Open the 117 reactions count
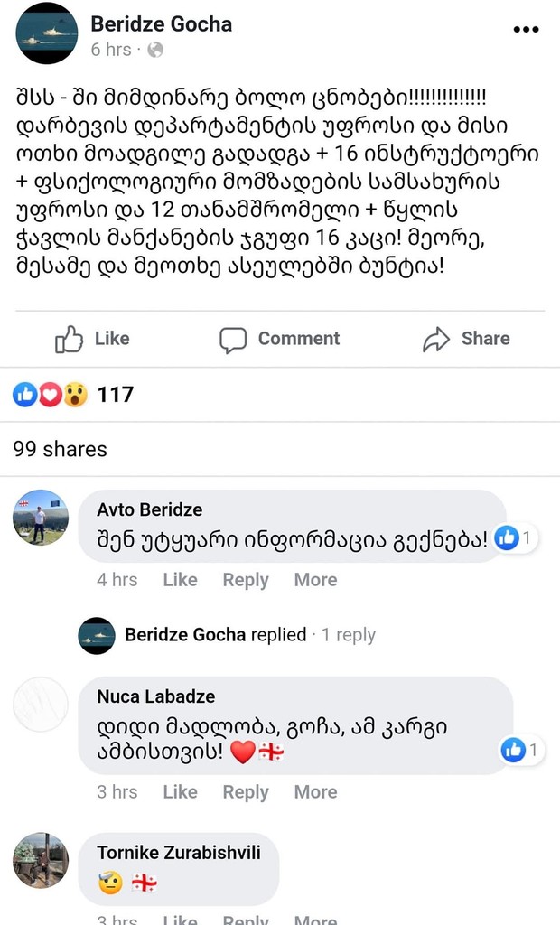 (116, 395)
